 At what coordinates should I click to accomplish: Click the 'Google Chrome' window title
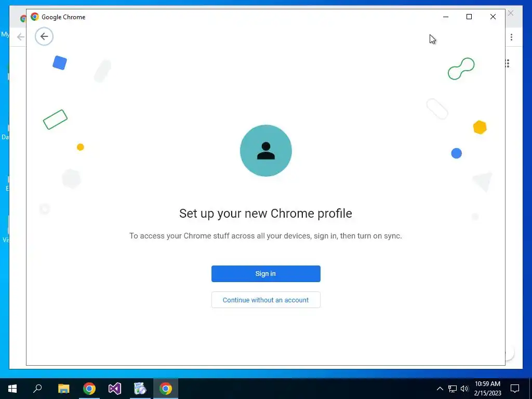[x=63, y=17]
